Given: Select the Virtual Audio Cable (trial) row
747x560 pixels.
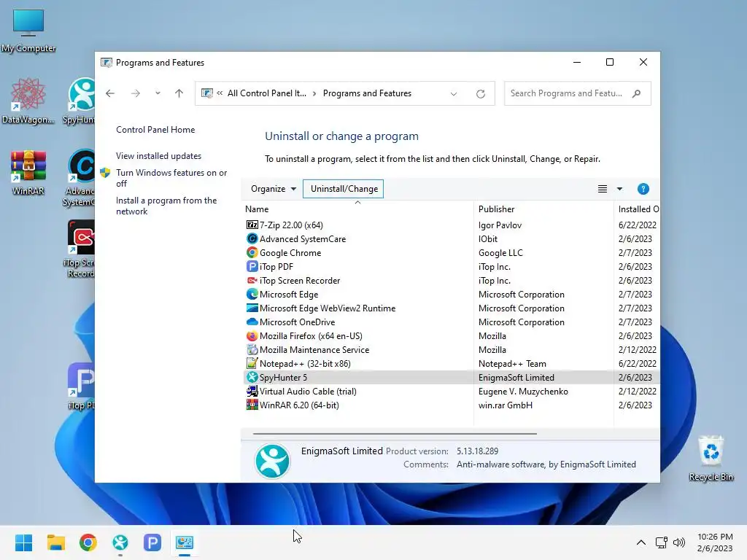Looking at the screenshot, I should (x=451, y=391).
